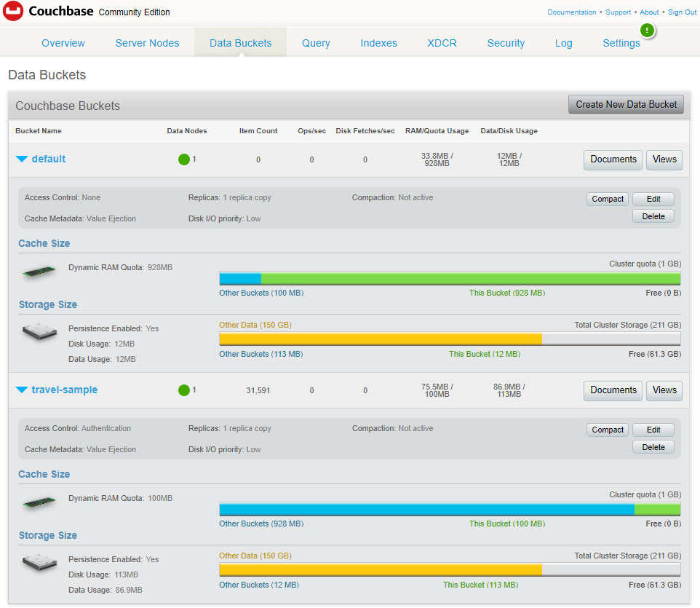Viewport: 700px width, 608px height.
Task: Click 'Other Data (150 GB)' under default bucket
Action: (255, 325)
